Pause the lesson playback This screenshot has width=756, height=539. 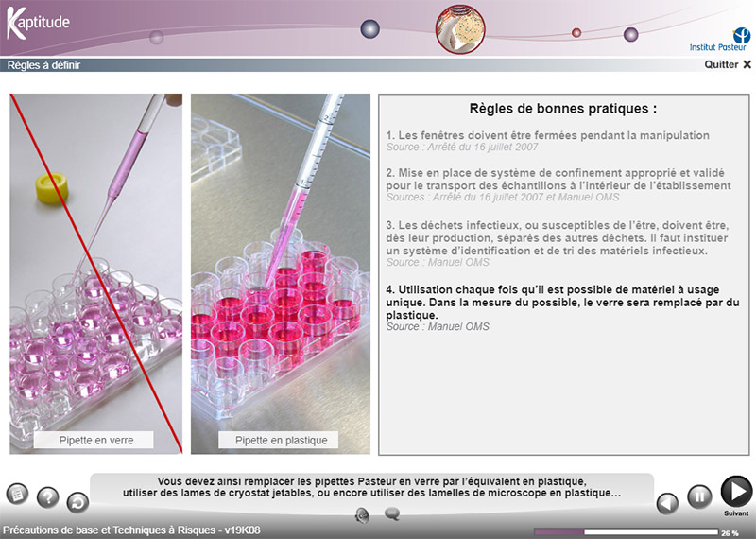click(698, 496)
